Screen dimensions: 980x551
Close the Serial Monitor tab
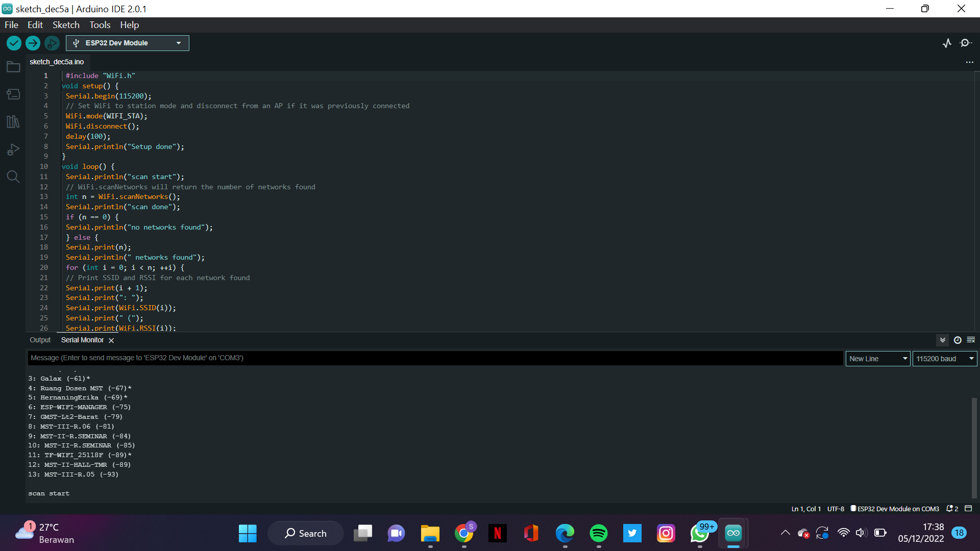[111, 340]
